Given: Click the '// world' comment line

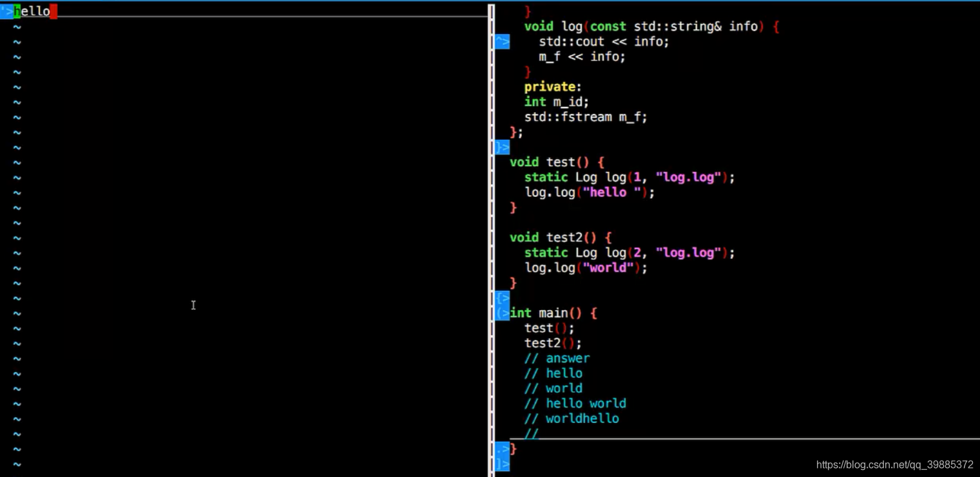Looking at the screenshot, I should [x=553, y=388].
